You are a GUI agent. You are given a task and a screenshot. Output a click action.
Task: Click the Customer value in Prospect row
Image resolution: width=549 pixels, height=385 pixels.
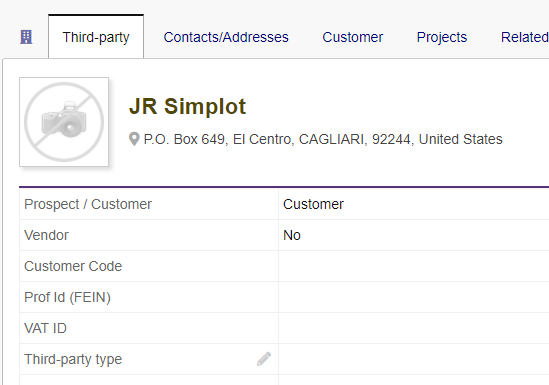click(x=313, y=204)
